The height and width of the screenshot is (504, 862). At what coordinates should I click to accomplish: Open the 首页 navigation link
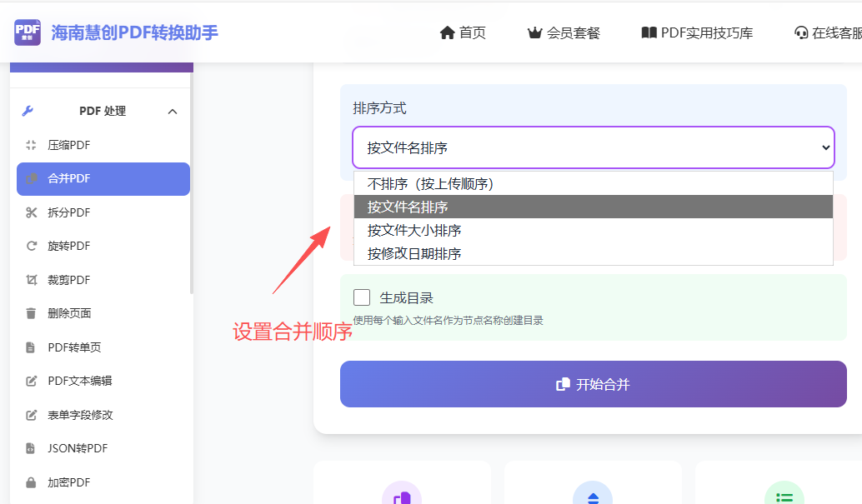463,33
